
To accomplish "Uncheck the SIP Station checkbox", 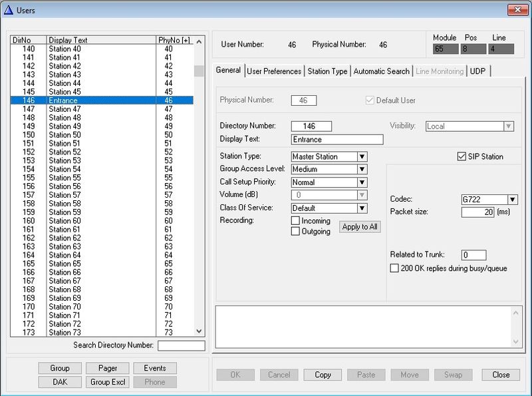I will pos(462,156).
